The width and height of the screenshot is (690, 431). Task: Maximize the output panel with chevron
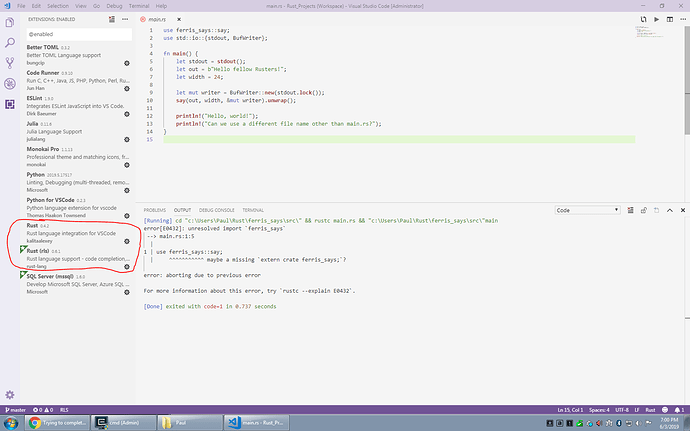(670, 210)
